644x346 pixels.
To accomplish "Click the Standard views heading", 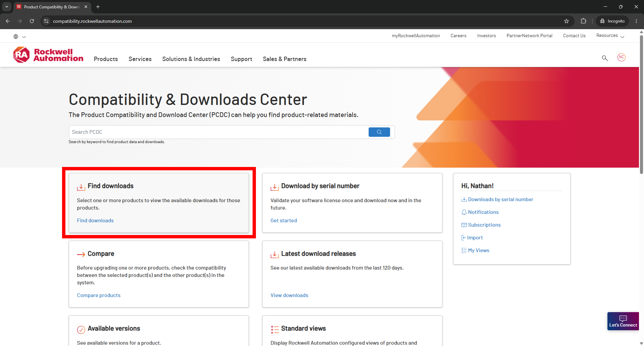I will click(x=303, y=329).
